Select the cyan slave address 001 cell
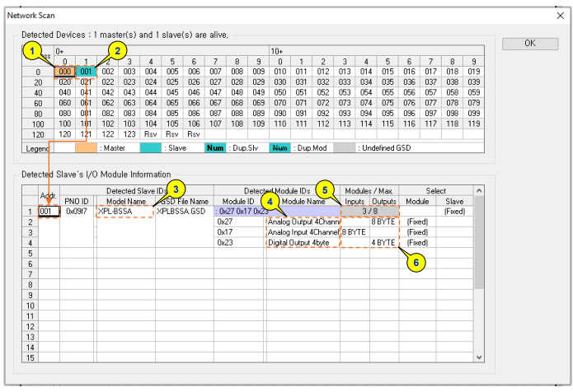This screenshot has height=392, width=573. pos(85,72)
